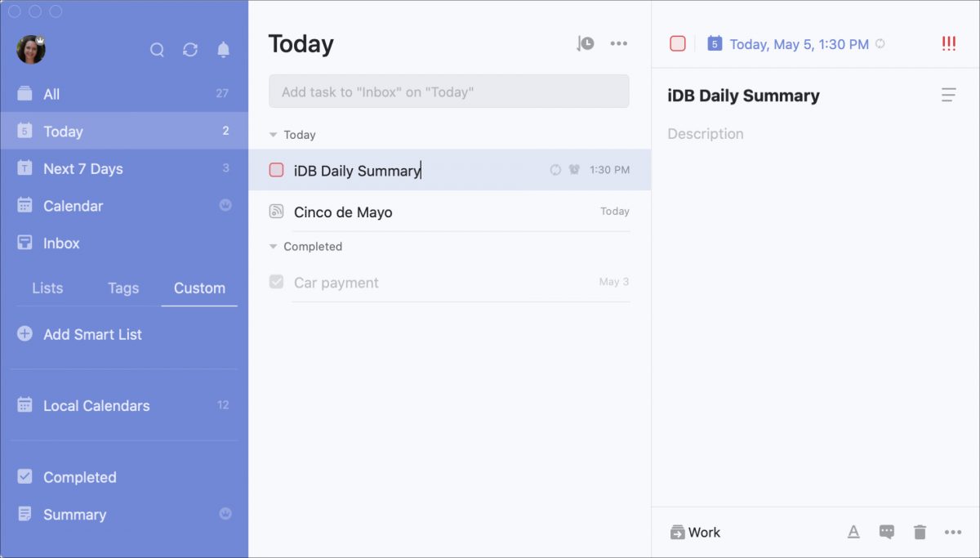Click Add Smart List
The width and height of the screenshot is (980, 558).
(x=91, y=334)
